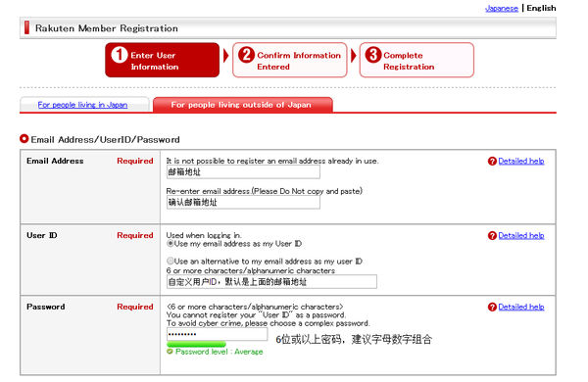The height and width of the screenshot is (382, 588).
Task: Click the step 1 number circle icon
Action: [120, 55]
